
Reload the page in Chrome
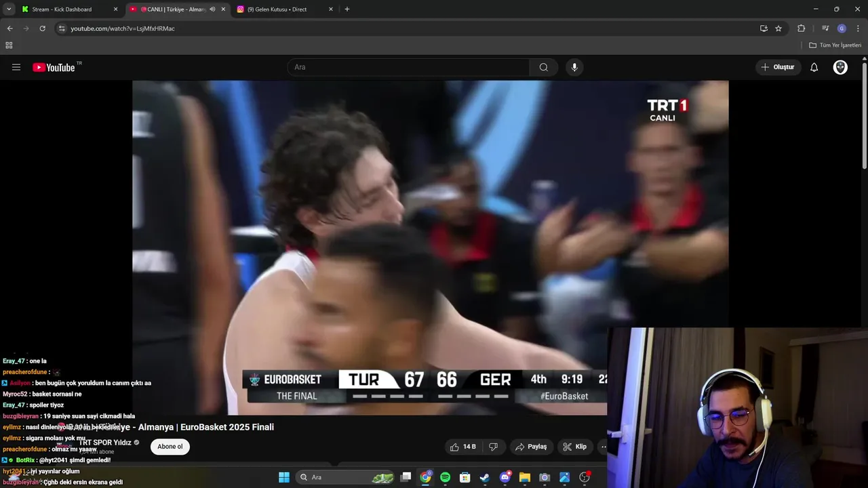42,28
